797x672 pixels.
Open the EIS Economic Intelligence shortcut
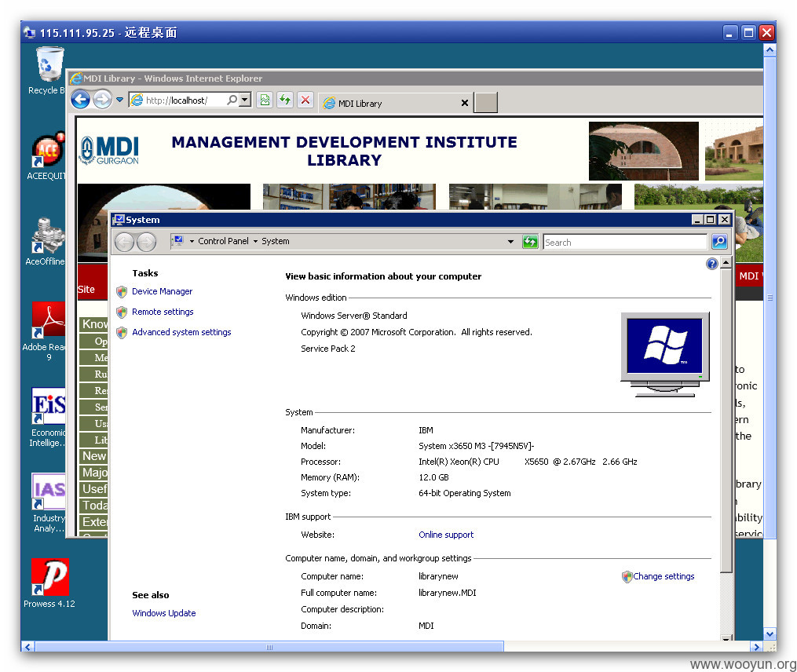48,417
